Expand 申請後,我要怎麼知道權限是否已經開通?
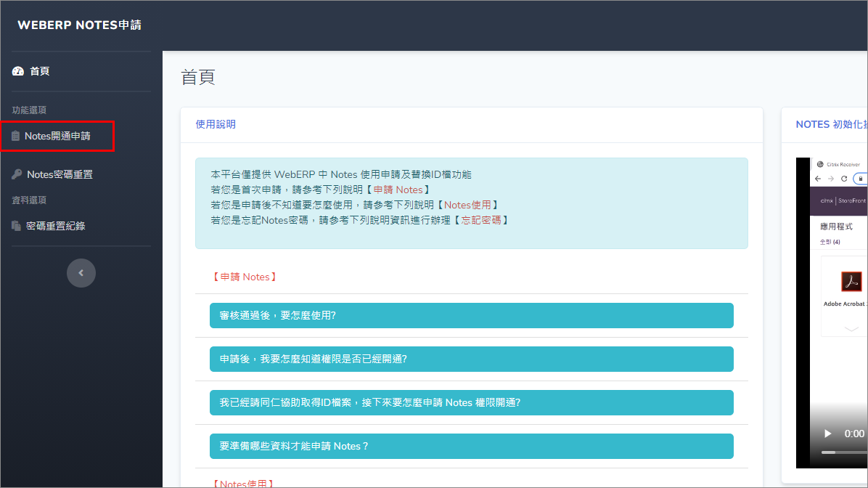Image resolution: width=868 pixels, height=488 pixels. [472, 359]
